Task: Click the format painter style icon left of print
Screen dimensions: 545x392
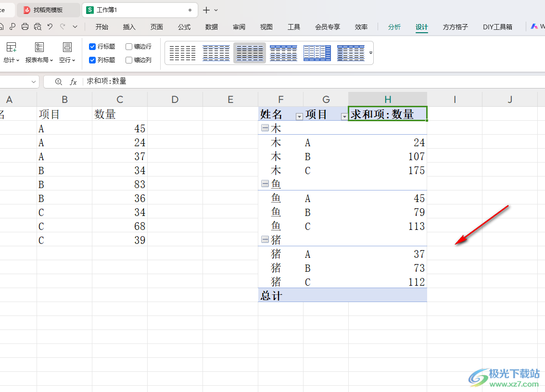Action: click(x=13, y=26)
